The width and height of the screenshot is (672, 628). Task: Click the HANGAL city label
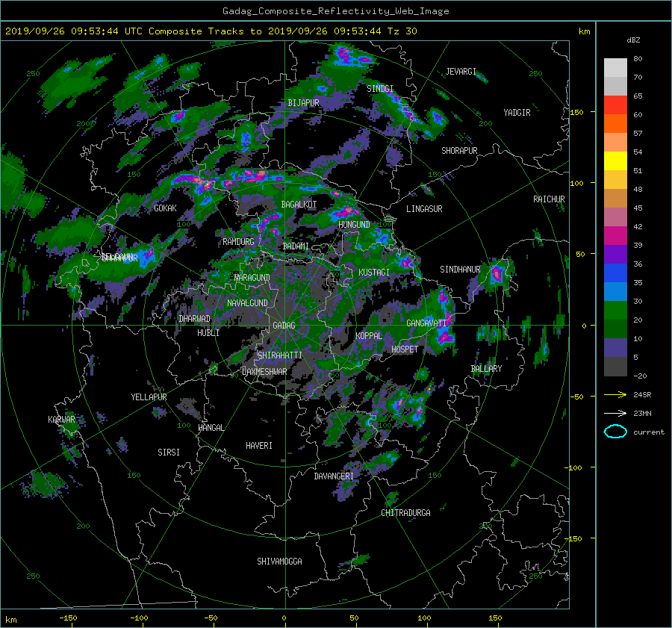[211, 428]
